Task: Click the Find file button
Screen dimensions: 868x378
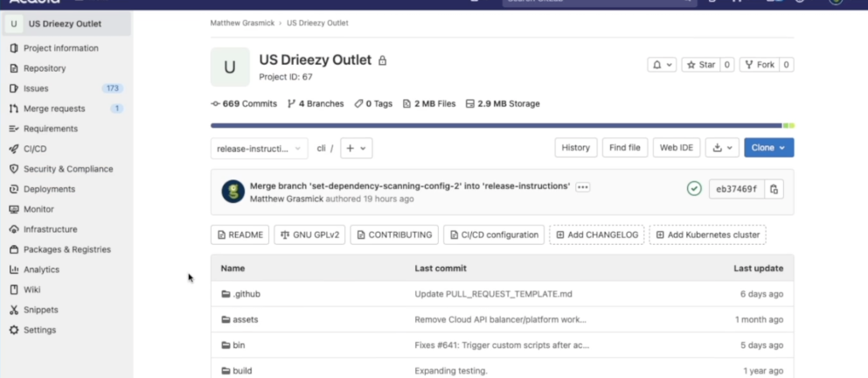Action: click(624, 148)
